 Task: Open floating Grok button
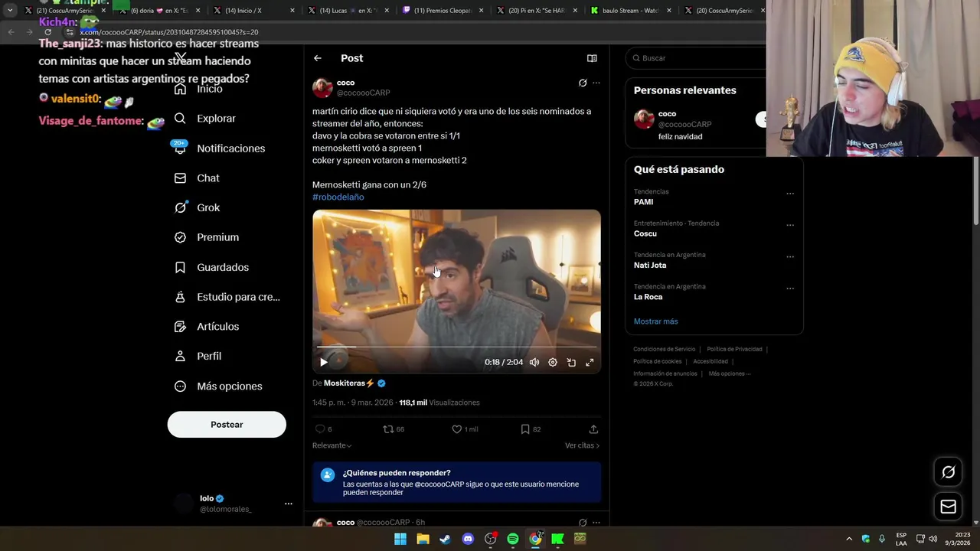pyautogui.click(x=948, y=472)
